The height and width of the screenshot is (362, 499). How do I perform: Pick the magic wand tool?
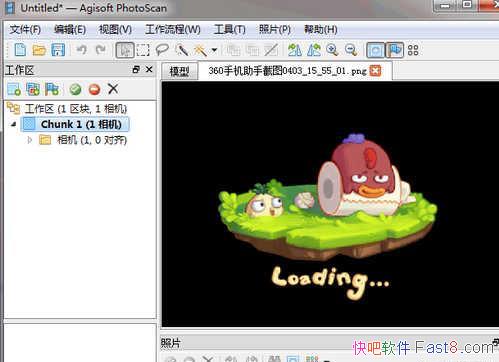click(x=200, y=50)
